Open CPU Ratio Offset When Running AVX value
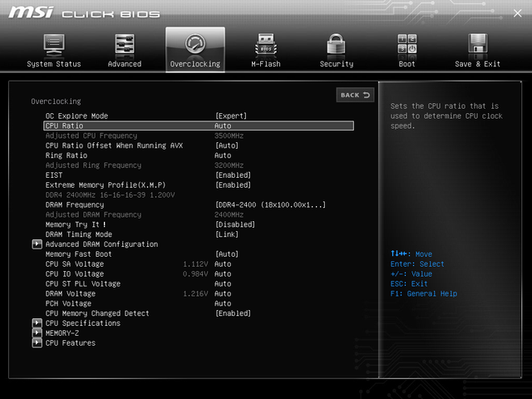This screenshot has height=399, width=532. click(227, 145)
